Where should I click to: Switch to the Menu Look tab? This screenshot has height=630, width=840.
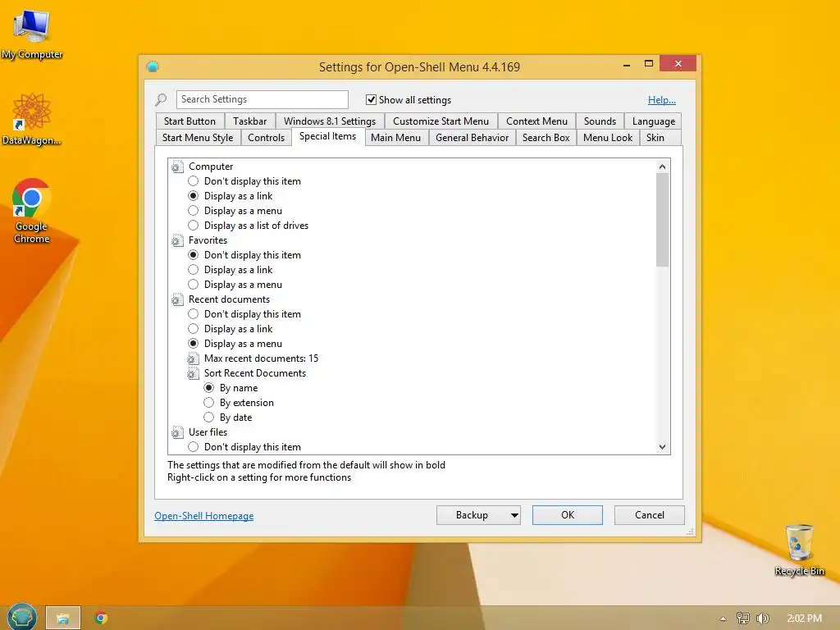(608, 138)
